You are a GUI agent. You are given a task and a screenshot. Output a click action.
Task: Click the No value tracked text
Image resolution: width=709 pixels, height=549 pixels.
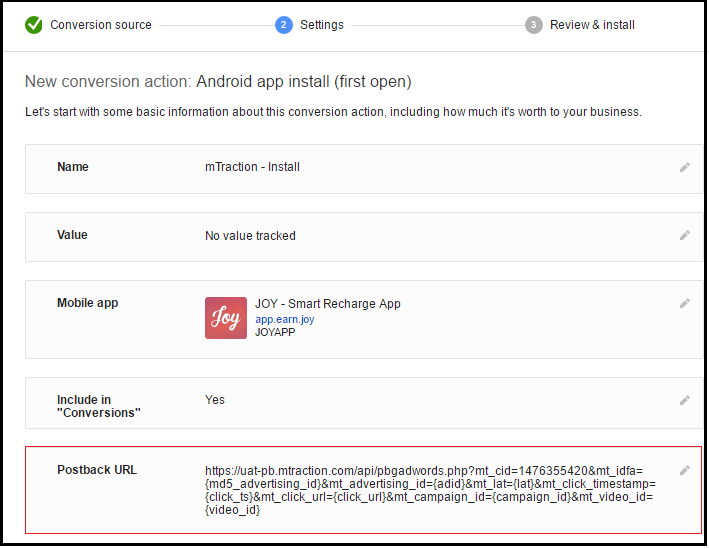pos(251,236)
